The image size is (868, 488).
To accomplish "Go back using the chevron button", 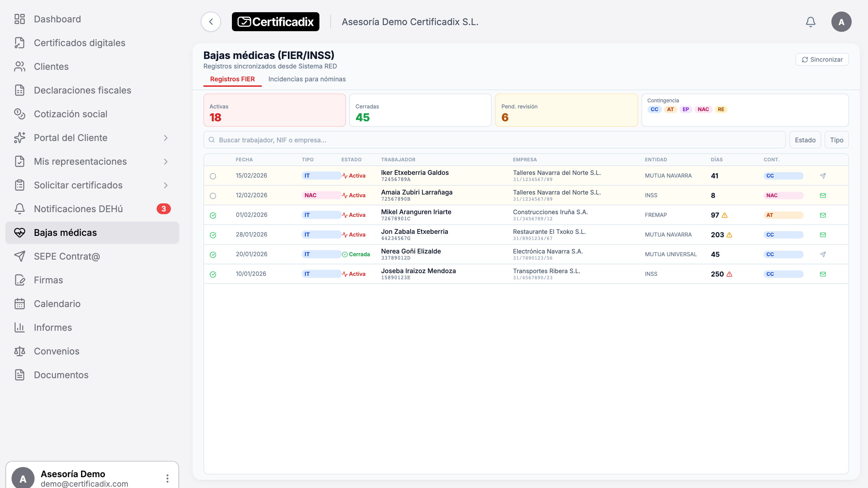I will pyautogui.click(x=211, y=22).
